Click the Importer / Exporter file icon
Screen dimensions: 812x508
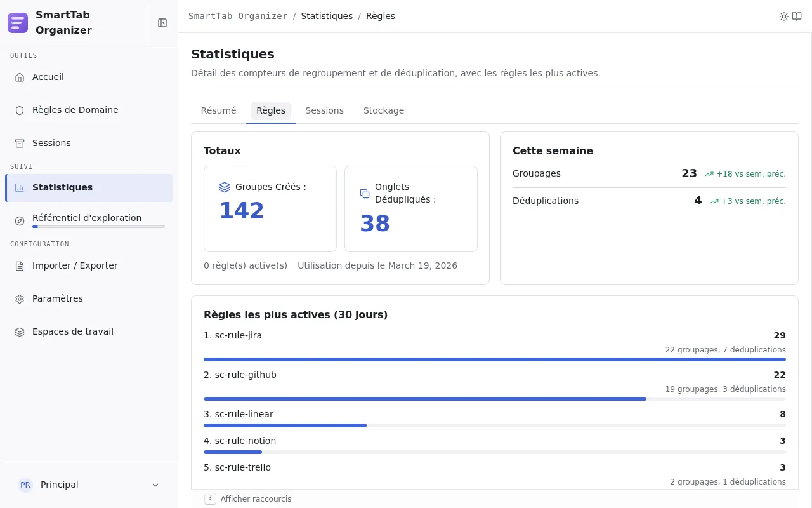20,266
